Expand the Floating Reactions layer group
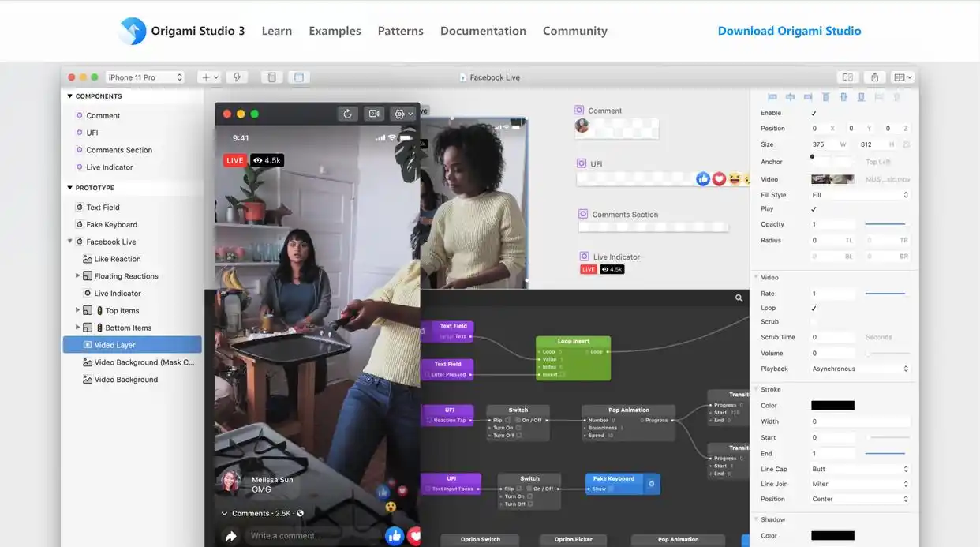The width and height of the screenshot is (980, 547). [x=77, y=276]
